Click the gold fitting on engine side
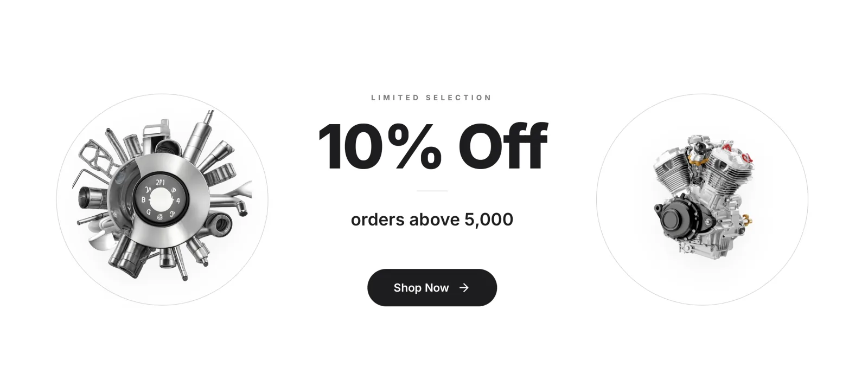 (x=747, y=220)
